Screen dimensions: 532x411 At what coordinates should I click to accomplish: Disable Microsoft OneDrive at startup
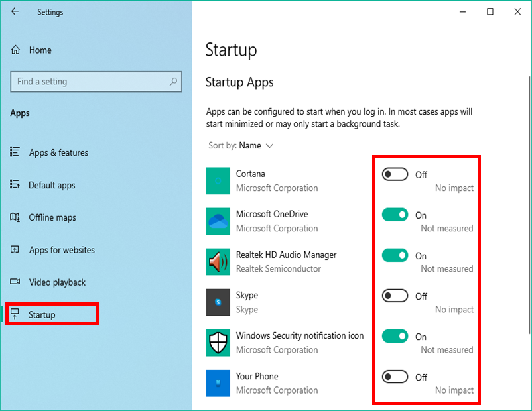(395, 215)
